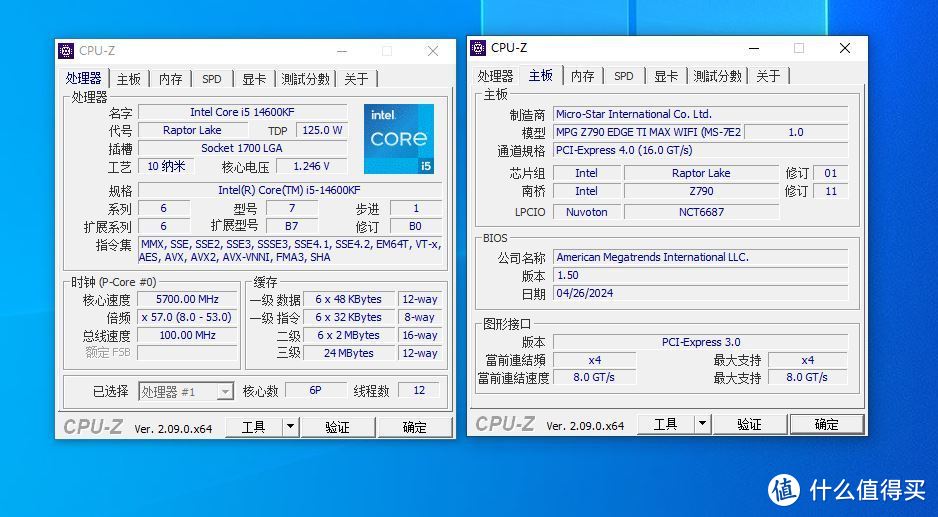Screen dimensions: 938x517
Task: Select the 处理器 tab in the left CPU-Z window
Action: pos(84,78)
